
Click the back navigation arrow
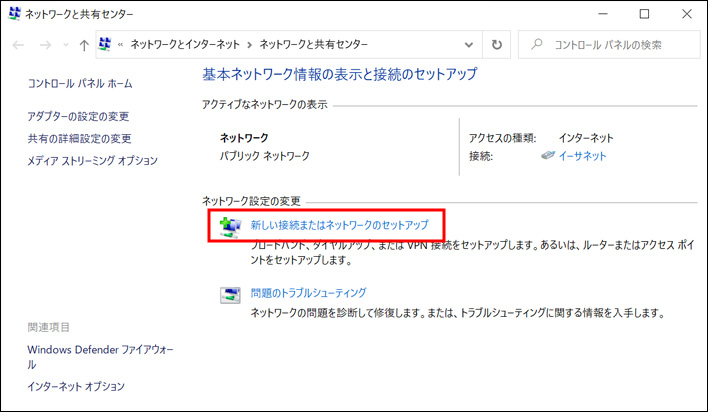coord(19,46)
